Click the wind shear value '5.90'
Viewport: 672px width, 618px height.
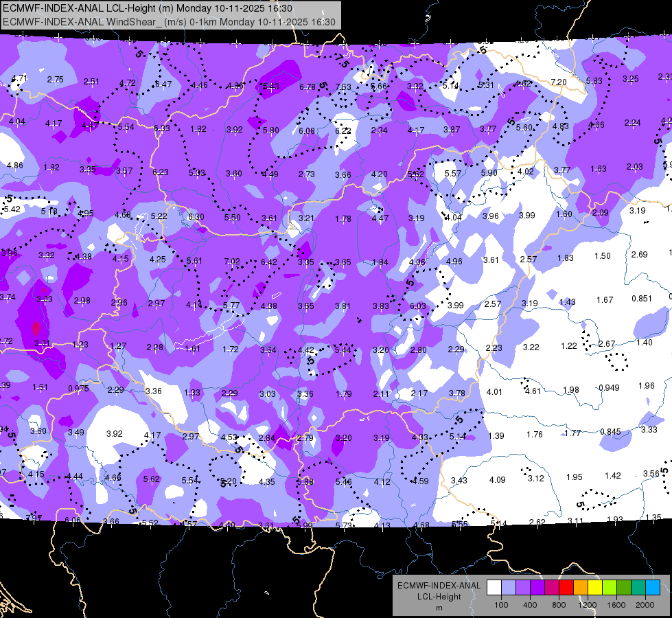coord(489,172)
